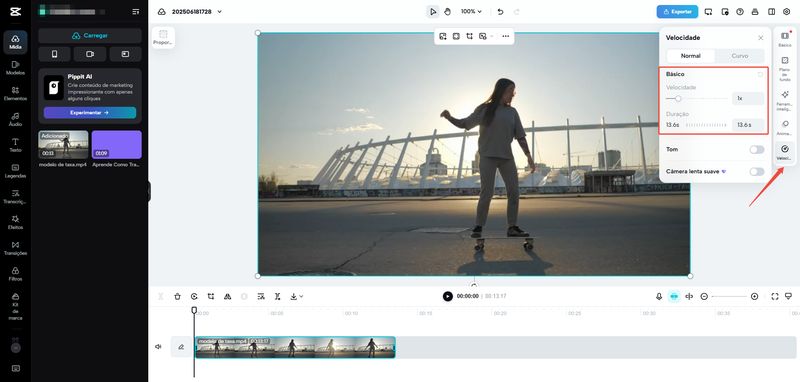Open the Proporção aspect ratio button
Image resolution: width=800 pixels, height=382 pixels.
coord(163,38)
